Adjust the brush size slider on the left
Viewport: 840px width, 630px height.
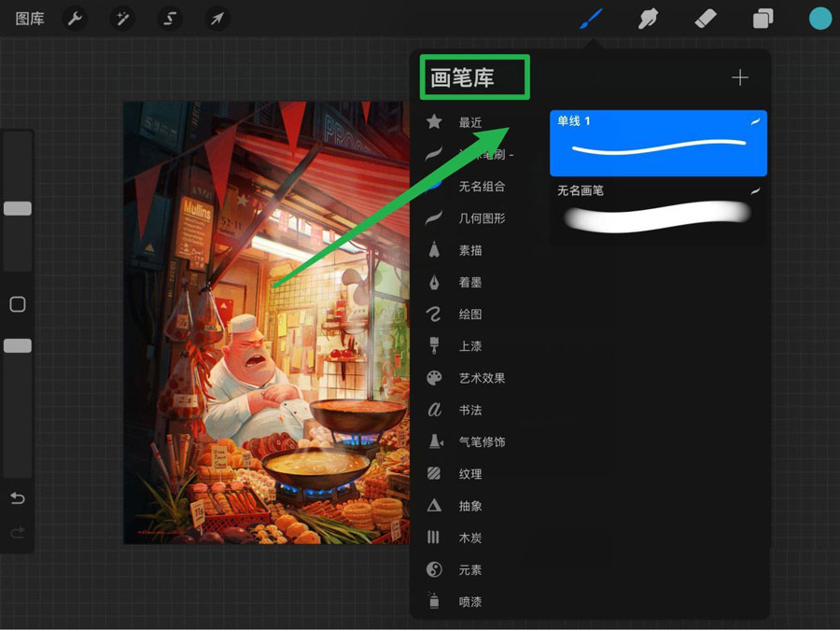17,209
